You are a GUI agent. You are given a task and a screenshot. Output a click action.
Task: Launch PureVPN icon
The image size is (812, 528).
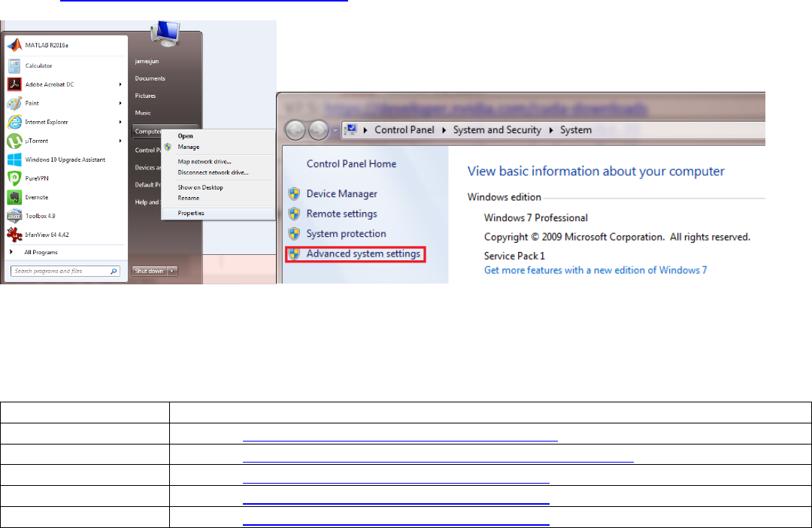click(14, 178)
